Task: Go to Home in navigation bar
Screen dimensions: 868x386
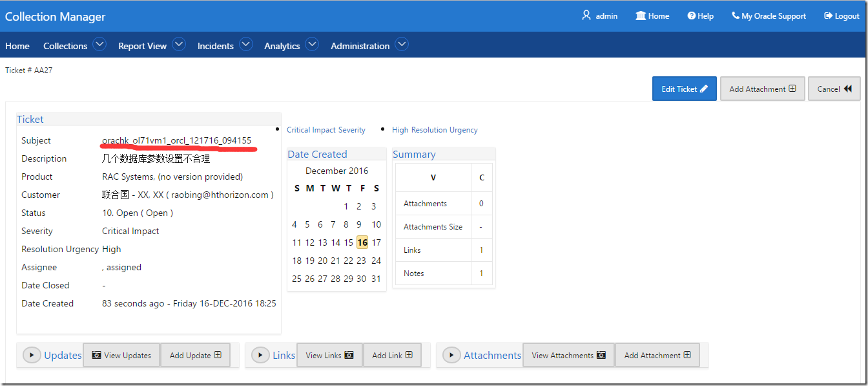Action: tap(17, 46)
